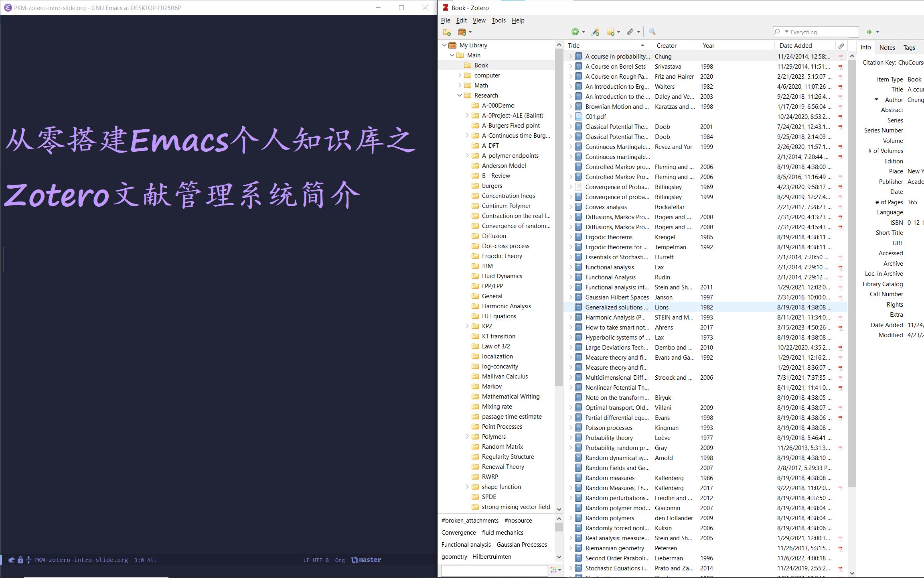Expand the computer collection
924x578 pixels.
pos(460,75)
